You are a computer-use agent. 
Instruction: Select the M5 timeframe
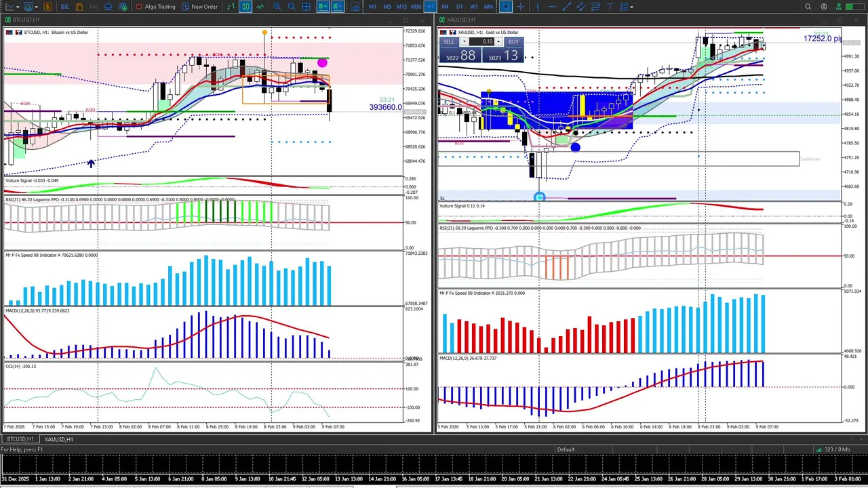pos(387,6)
